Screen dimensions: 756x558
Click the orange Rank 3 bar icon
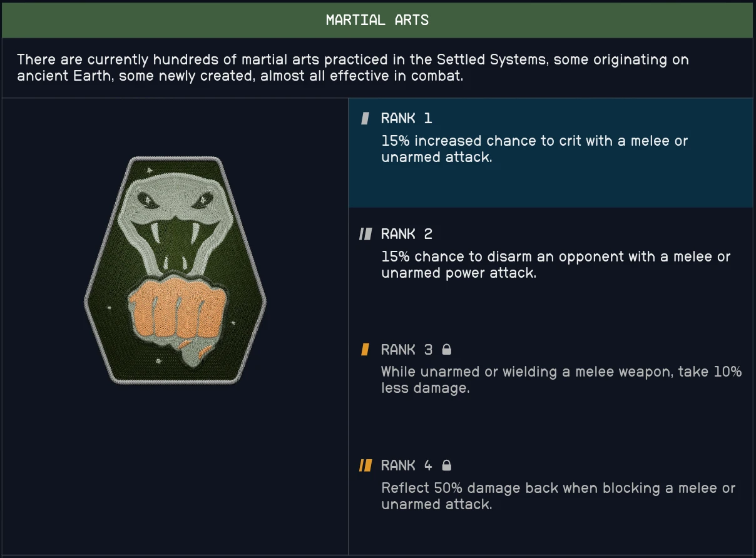[365, 350]
